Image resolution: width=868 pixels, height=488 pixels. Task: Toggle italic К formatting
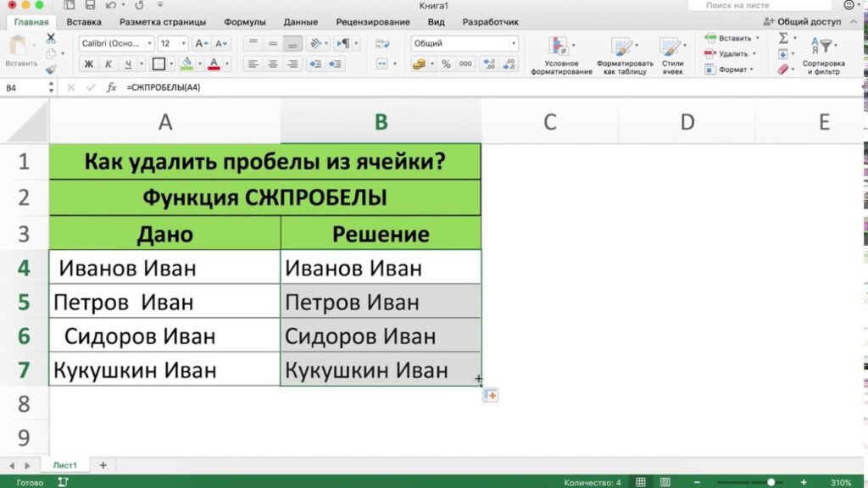pos(108,64)
